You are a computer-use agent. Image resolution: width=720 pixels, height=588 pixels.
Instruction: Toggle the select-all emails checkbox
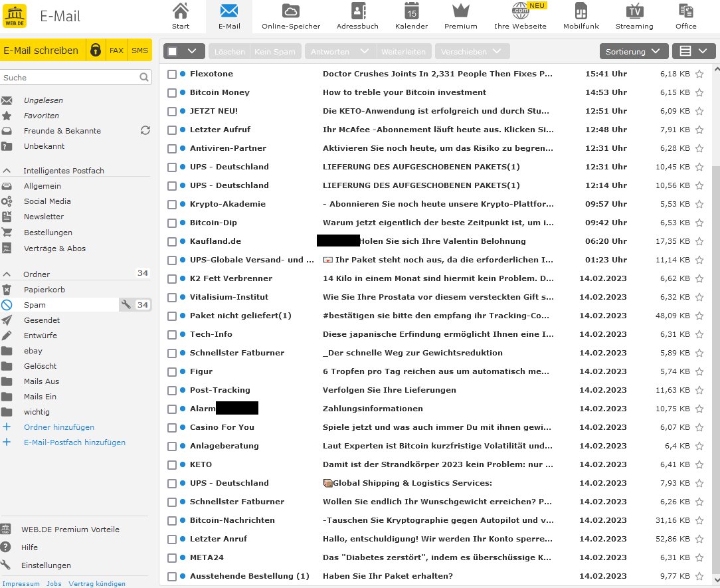coord(173,51)
